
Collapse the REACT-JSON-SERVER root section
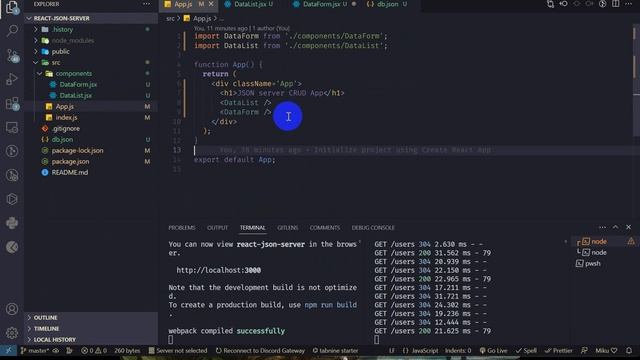pos(91,18)
